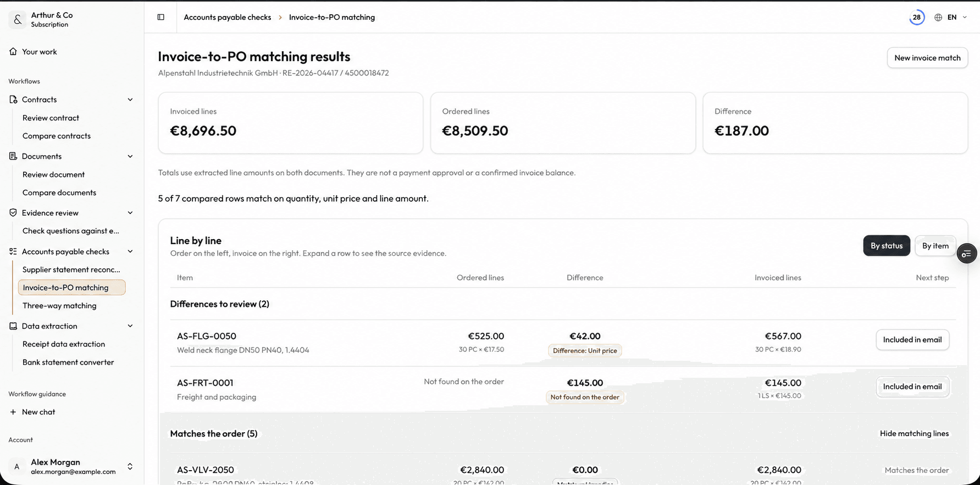The image size is (980, 485).
Task: Switch line view to By status
Action: (887, 246)
